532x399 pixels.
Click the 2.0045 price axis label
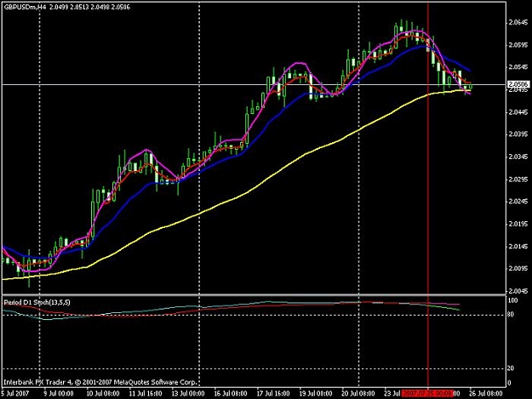tap(518, 291)
